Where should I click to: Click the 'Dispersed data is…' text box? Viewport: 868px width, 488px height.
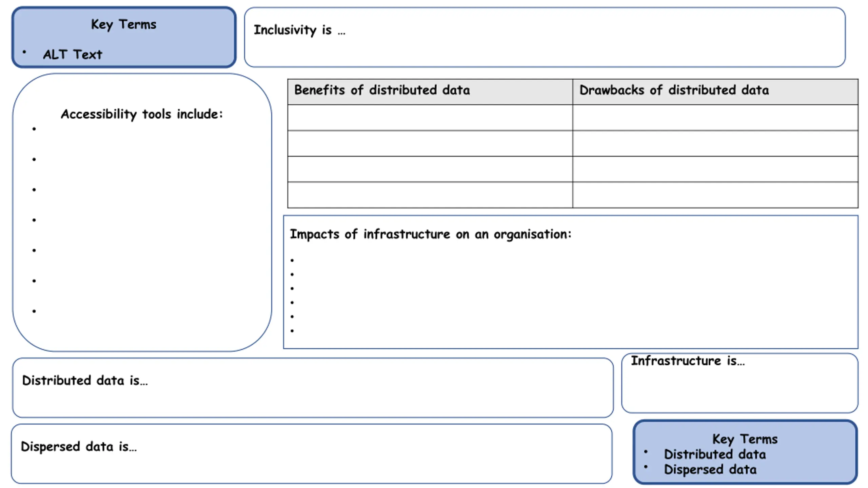tap(312, 454)
